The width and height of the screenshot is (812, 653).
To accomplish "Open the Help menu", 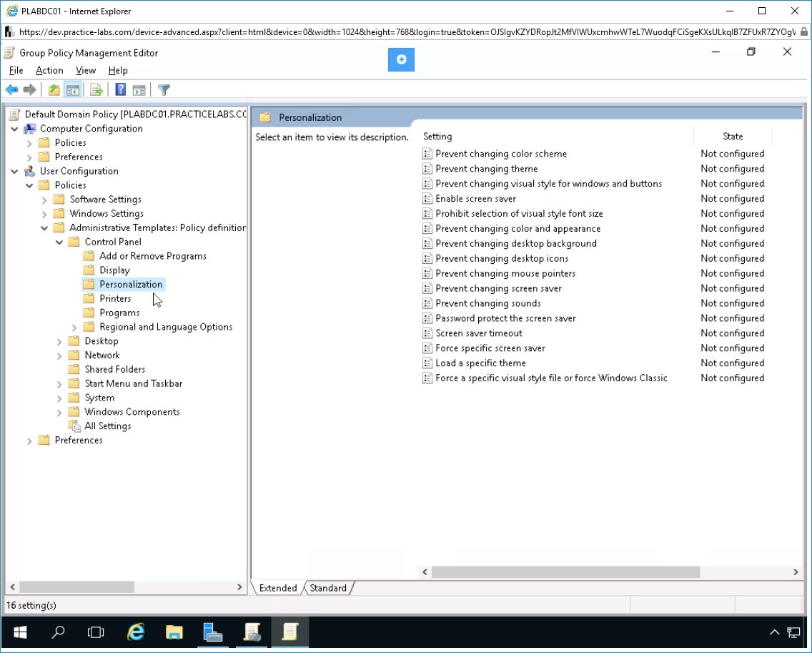I will [x=117, y=71].
